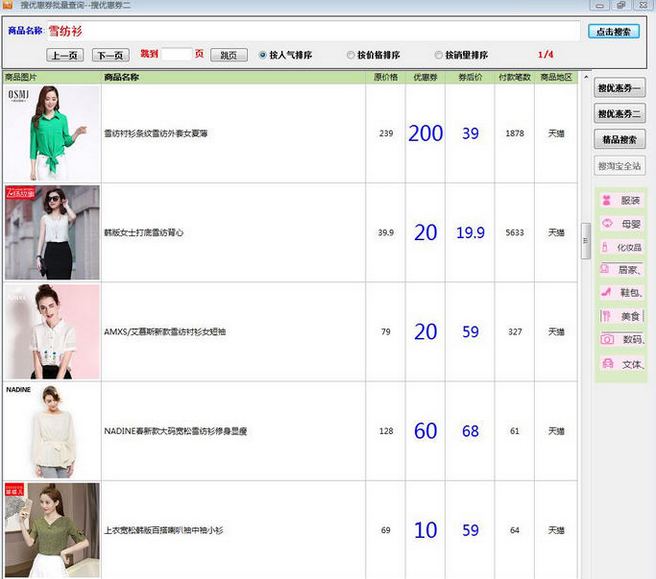Advance with the 下一页 next page button

(x=110, y=55)
